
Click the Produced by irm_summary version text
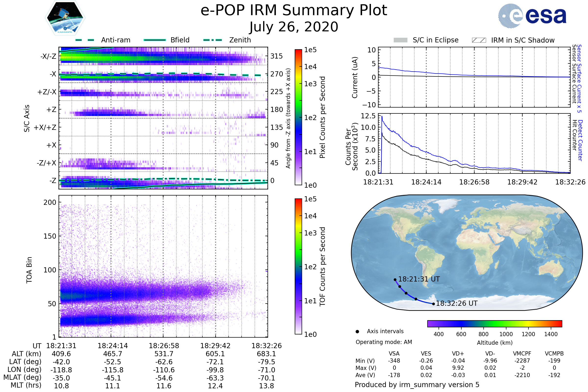point(417,385)
